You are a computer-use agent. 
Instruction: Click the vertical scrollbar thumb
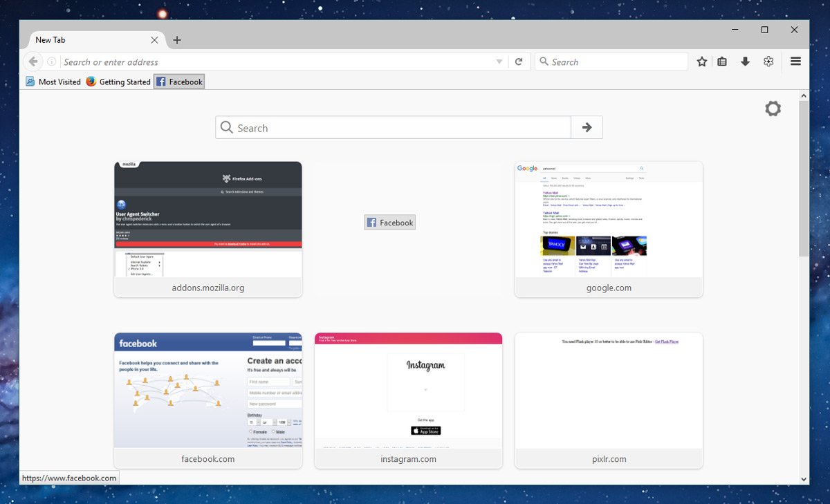coord(804,178)
